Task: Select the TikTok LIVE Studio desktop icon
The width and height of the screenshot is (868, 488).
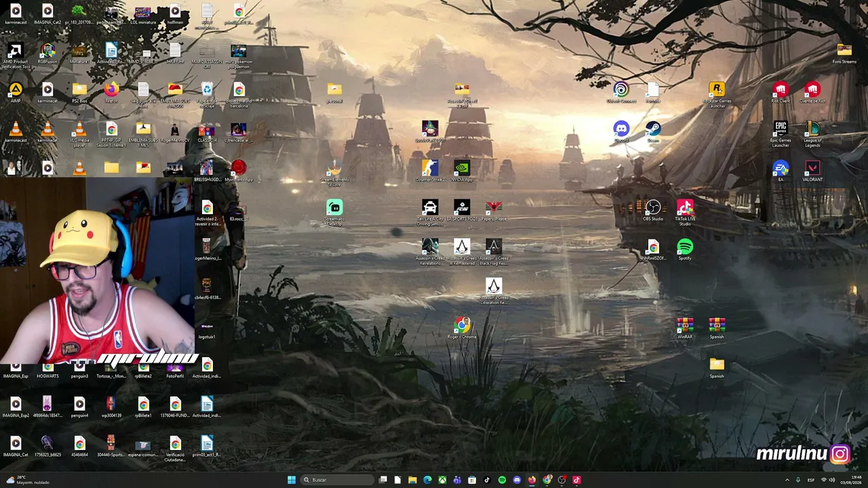Action: pos(685,212)
